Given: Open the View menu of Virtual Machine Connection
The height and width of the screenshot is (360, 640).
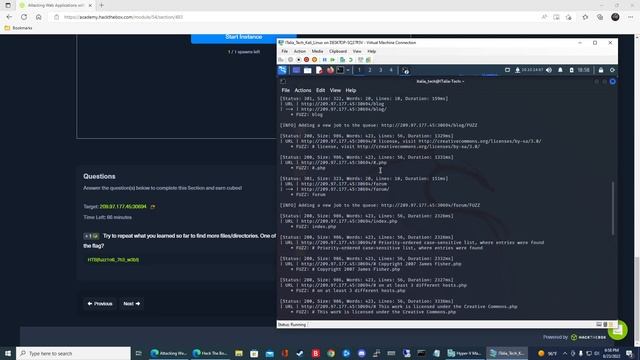Looking at the screenshot, I should click(x=357, y=51).
